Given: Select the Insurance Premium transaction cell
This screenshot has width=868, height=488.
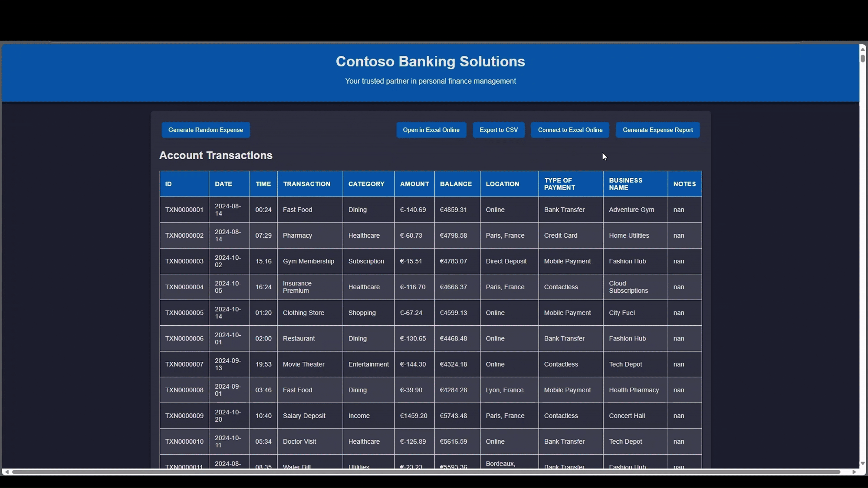Looking at the screenshot, I should [x=310, y=287].
